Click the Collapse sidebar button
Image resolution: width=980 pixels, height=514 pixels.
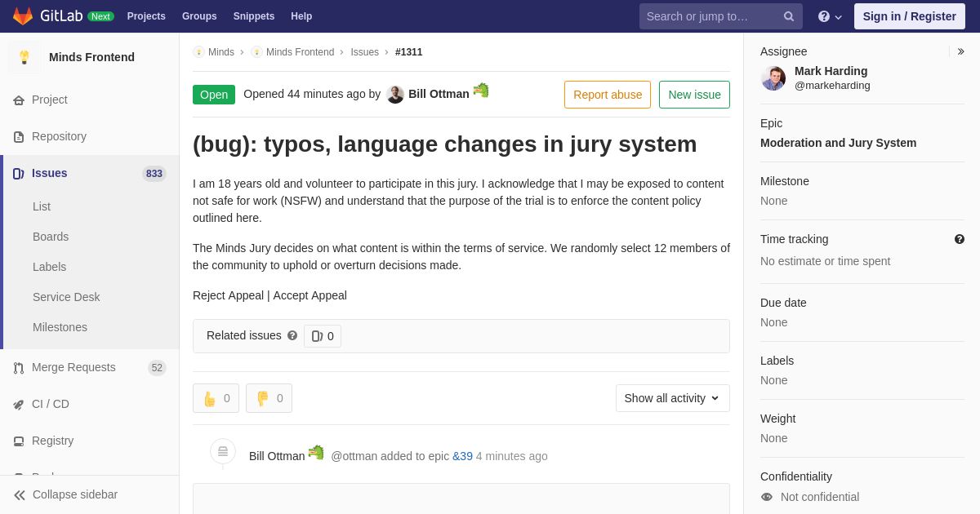point(90,494)
